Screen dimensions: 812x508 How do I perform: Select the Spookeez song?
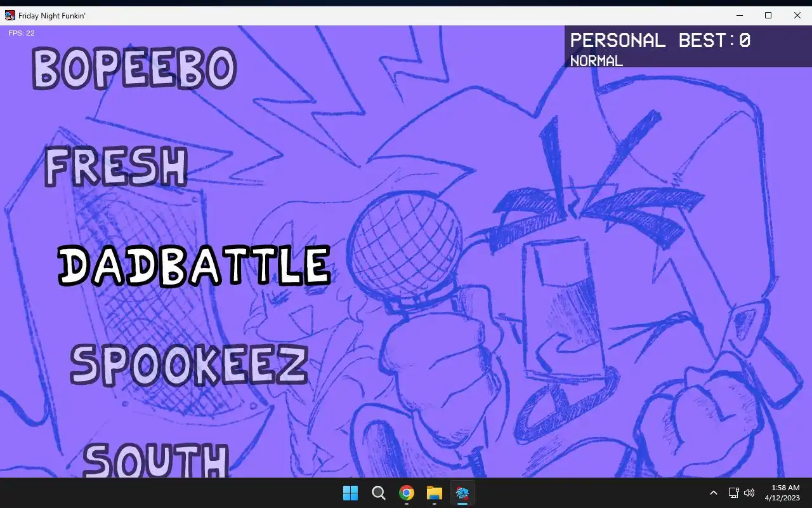tap(189, 364)
